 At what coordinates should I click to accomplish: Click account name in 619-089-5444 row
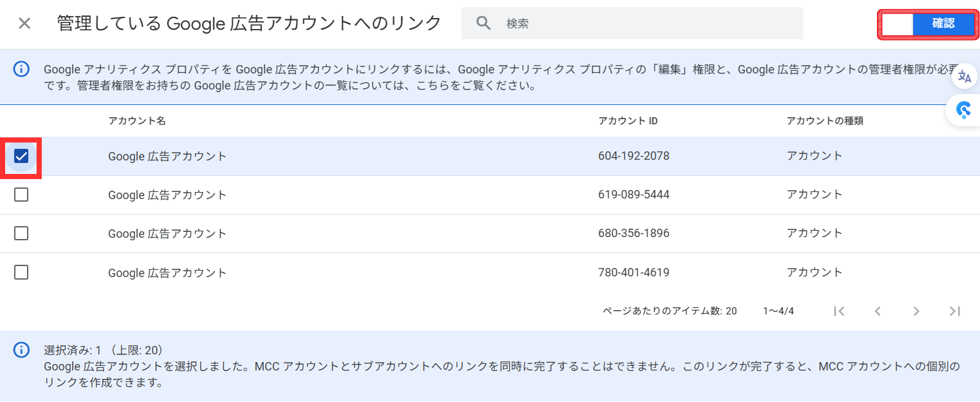(167, 195)
